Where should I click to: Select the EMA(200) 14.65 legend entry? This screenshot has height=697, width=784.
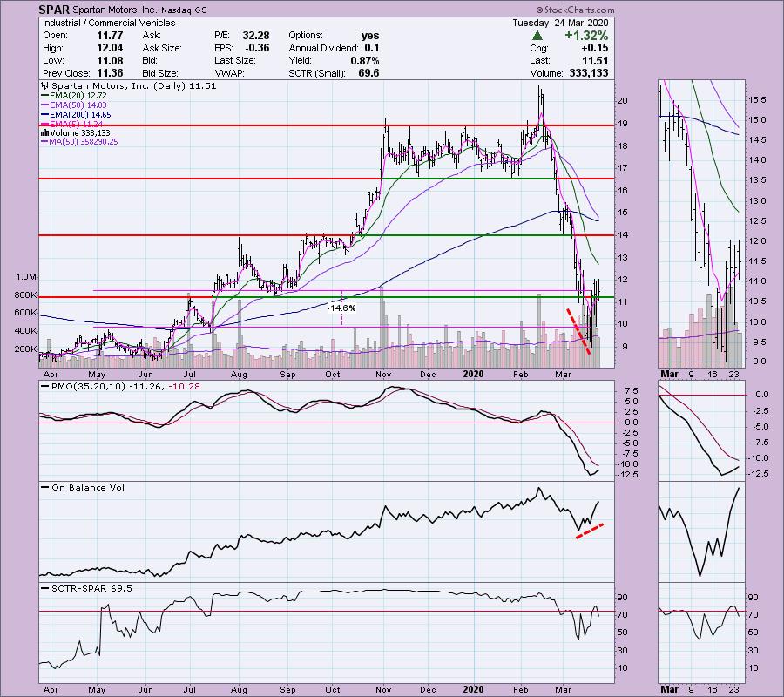pyautogui.click(x=76, y=114)
